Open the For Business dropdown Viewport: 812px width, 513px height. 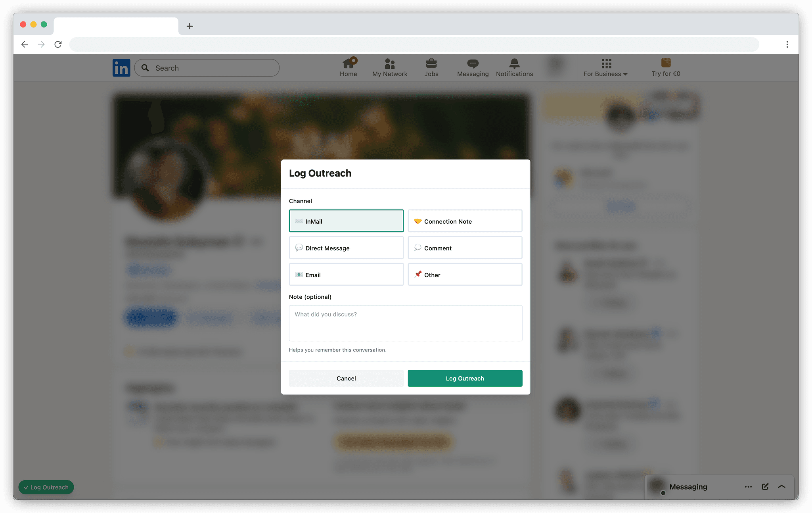click(605, 73)
